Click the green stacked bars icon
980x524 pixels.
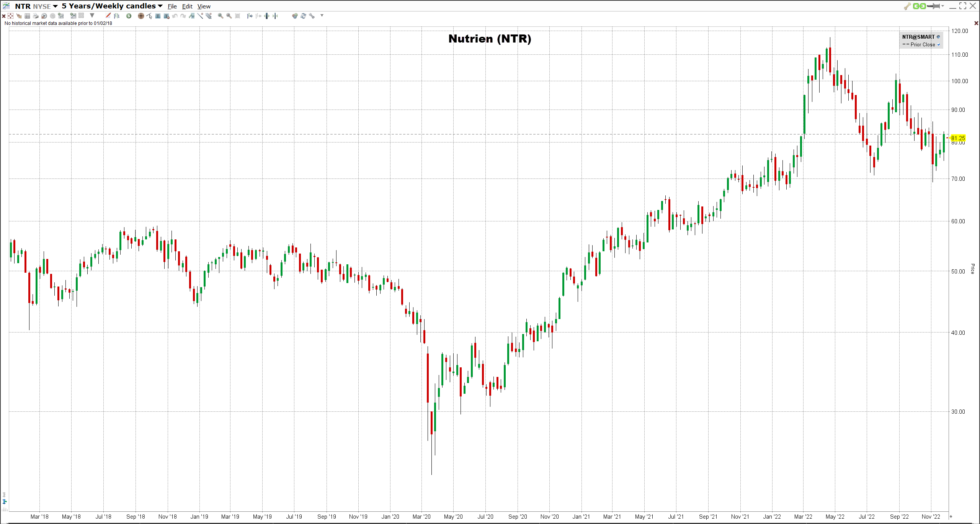[x=192, y=16]
